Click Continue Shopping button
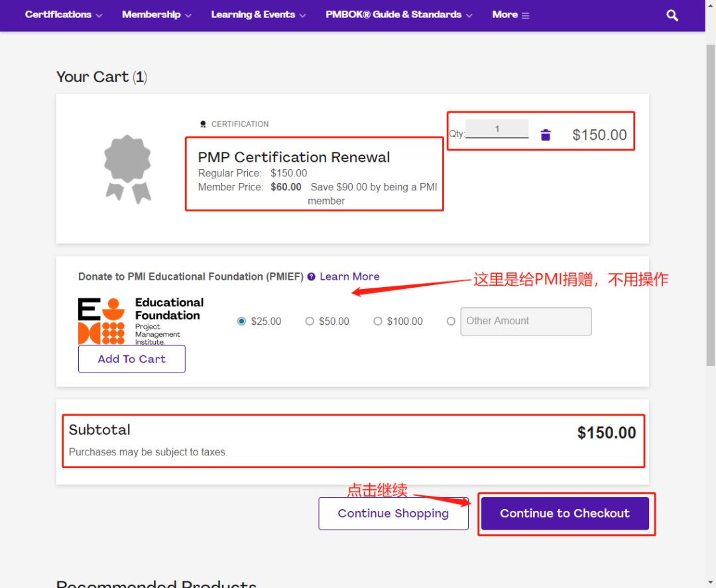This screenshot has height=588, width=716. coord(393,514)
